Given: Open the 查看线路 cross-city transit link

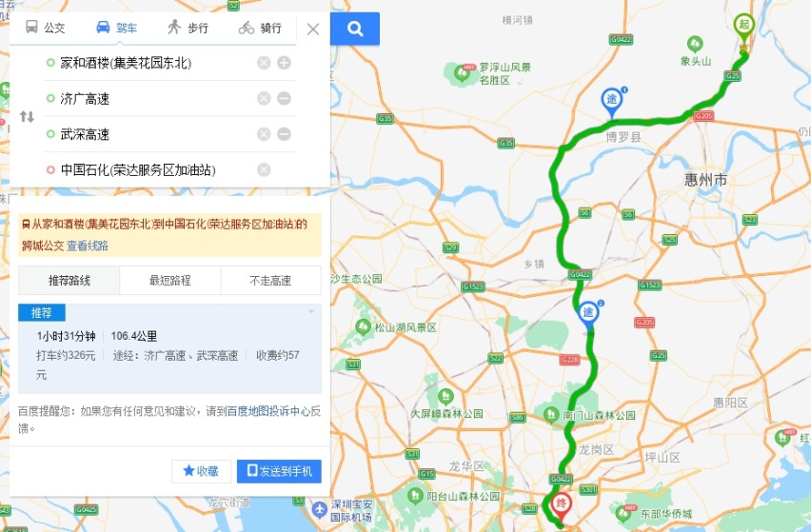Looking at the screenshot, I should pyautogui.click(x=88, y=246).
